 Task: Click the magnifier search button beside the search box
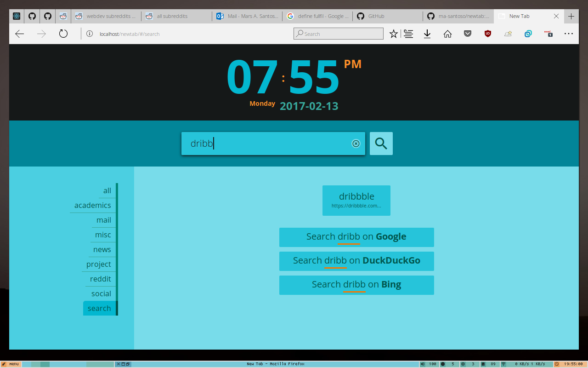[381, 144]
